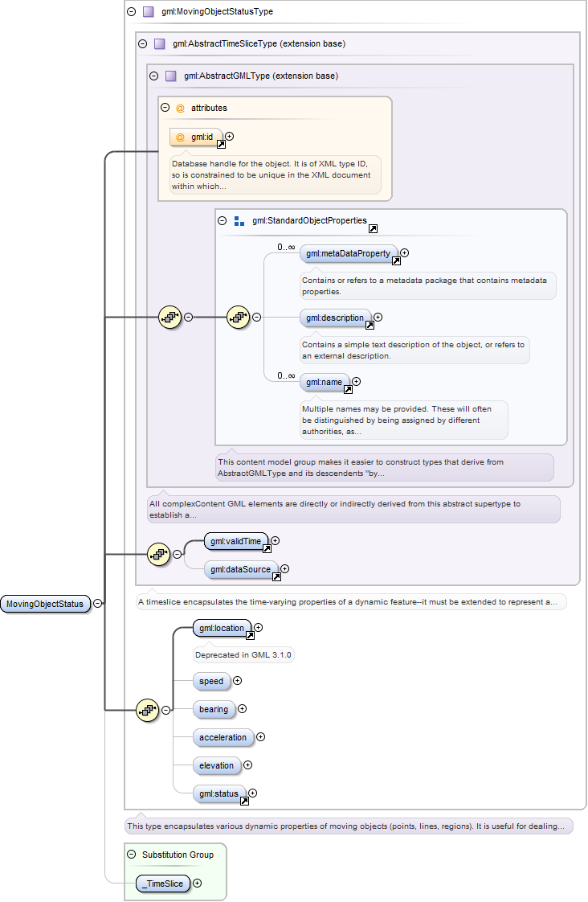Select the gml:dataSource element
This screenshot has width=588, height=902.
pyautogui.click(x=240, y=569)
